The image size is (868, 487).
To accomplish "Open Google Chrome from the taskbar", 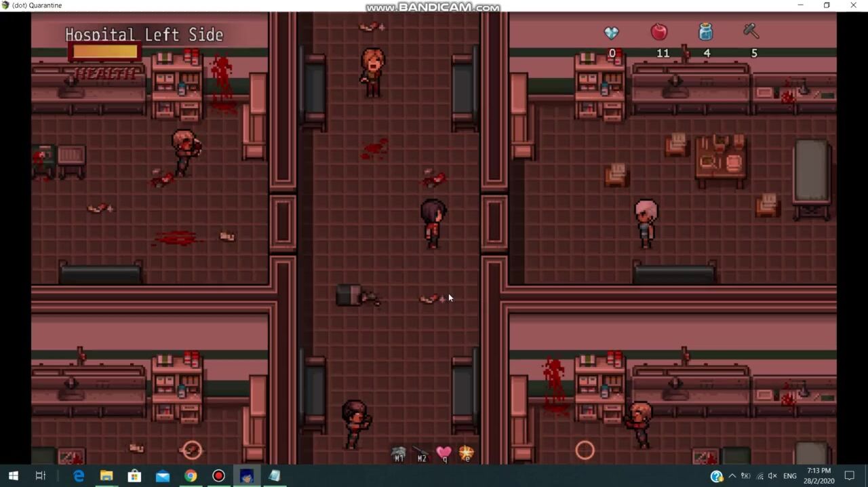I will 191,476.
